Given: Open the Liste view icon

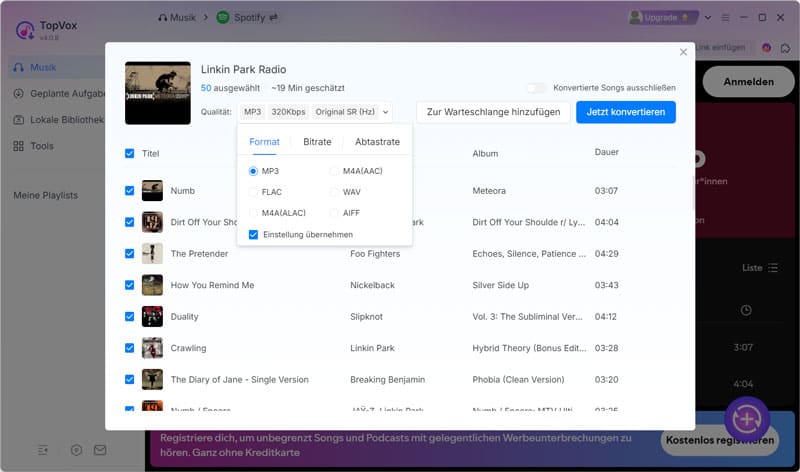Looking at the screenshot, I should [773, 268].
